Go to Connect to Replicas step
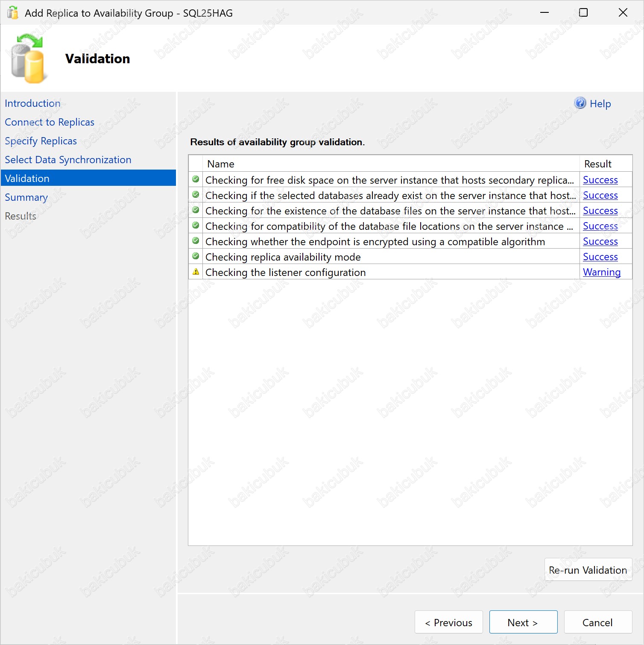 click(50, 122)
